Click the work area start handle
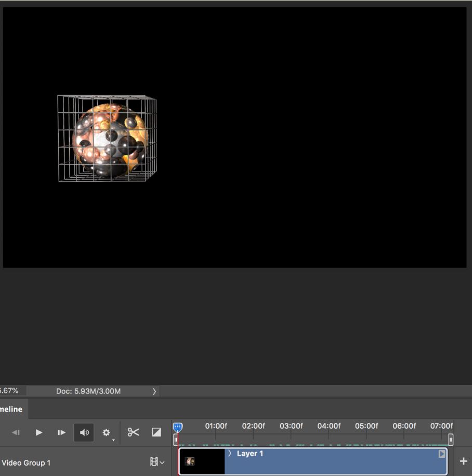The image size is (472, 476). point(175,440)
